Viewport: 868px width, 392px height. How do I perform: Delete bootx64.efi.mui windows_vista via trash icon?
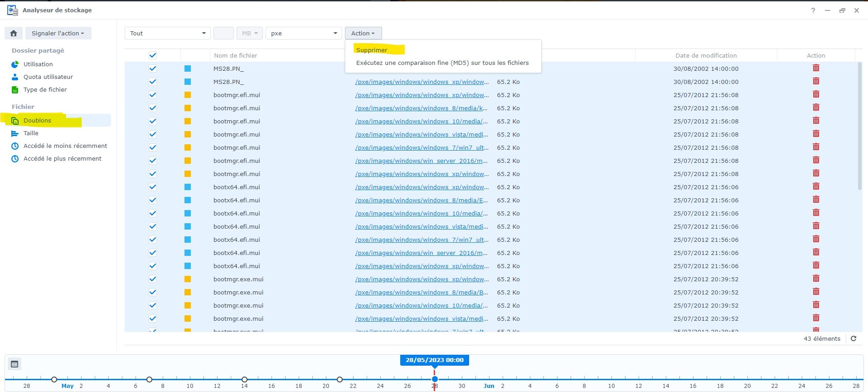[816, 226]
